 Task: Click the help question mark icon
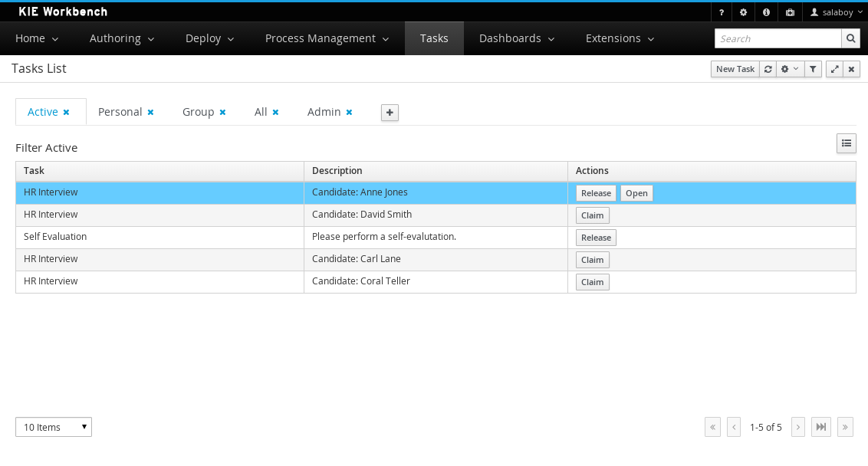pos(722,13)
